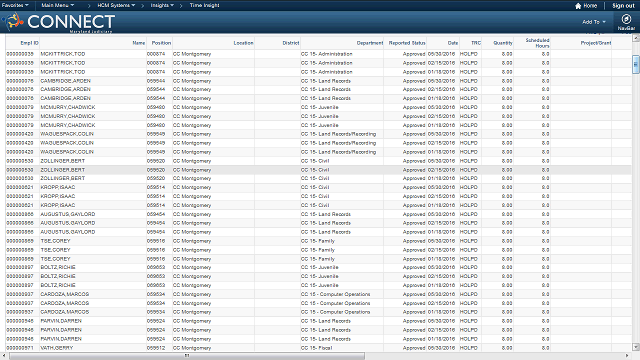This screenshot has height=360, width=640.
Task: Select BOLTZ,RICHIE name in the 02/15/2016 row
Action: pos(58,276)
